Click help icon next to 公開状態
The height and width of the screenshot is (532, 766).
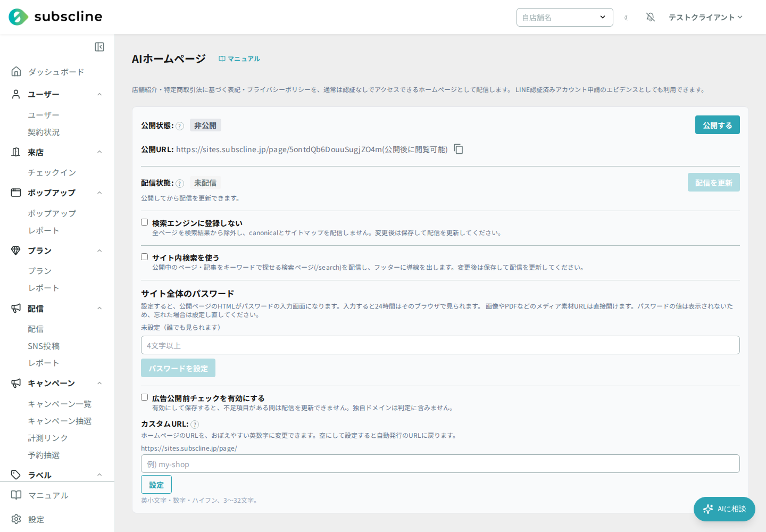tap(180, 126)
